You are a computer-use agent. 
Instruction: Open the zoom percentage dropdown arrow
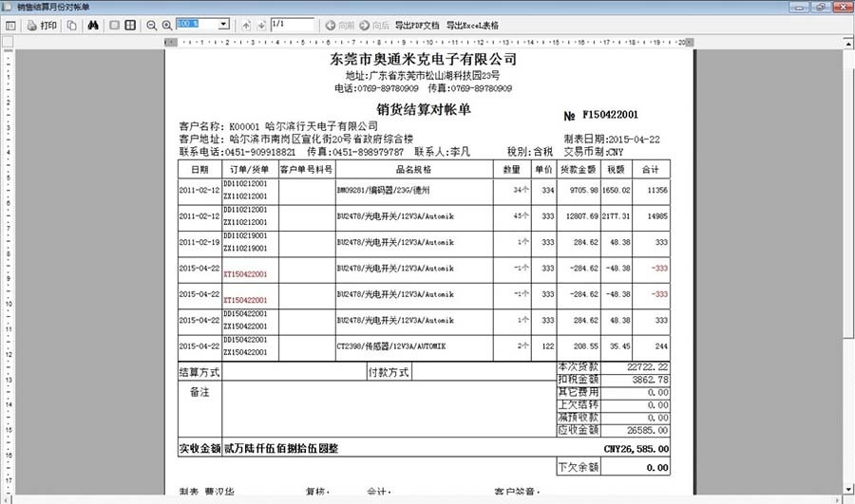click(x=223, y=25)
